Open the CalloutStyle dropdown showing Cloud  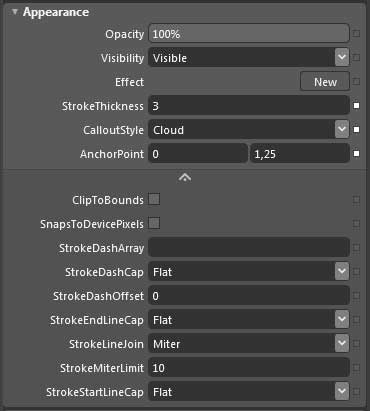pos(342,130)
